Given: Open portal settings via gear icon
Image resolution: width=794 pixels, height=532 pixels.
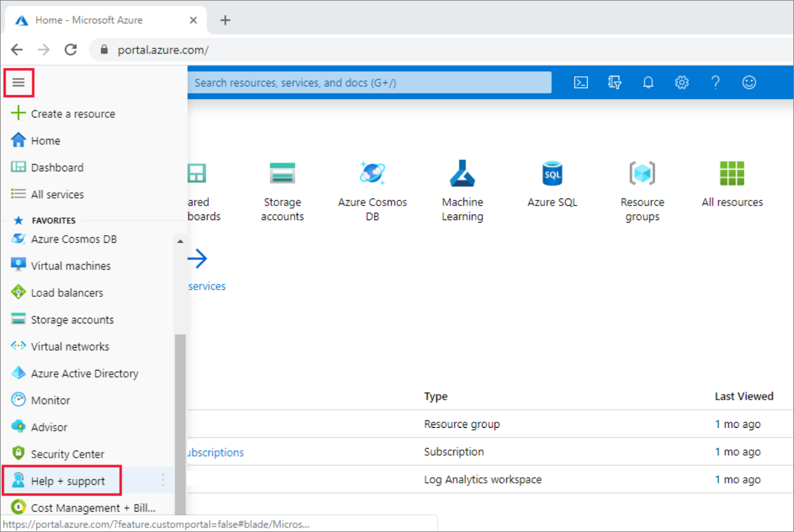Looking at the screenshot, I should (682, 82).
